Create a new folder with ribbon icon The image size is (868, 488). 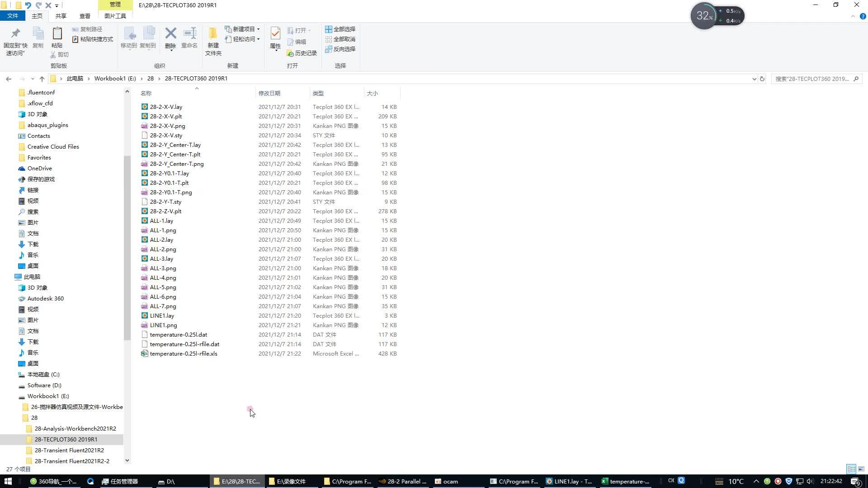pos(213,33)
